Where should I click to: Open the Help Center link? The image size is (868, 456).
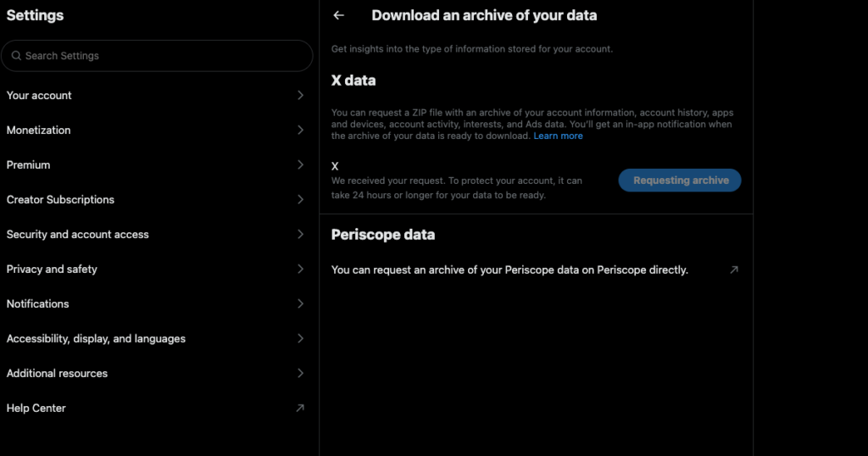coord(36,409)
